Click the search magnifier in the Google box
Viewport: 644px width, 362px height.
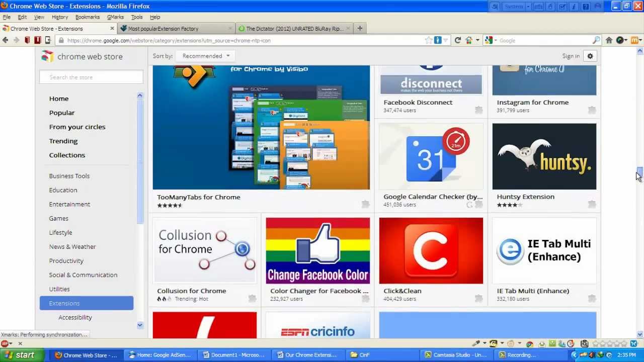click(x=596, y=40)
